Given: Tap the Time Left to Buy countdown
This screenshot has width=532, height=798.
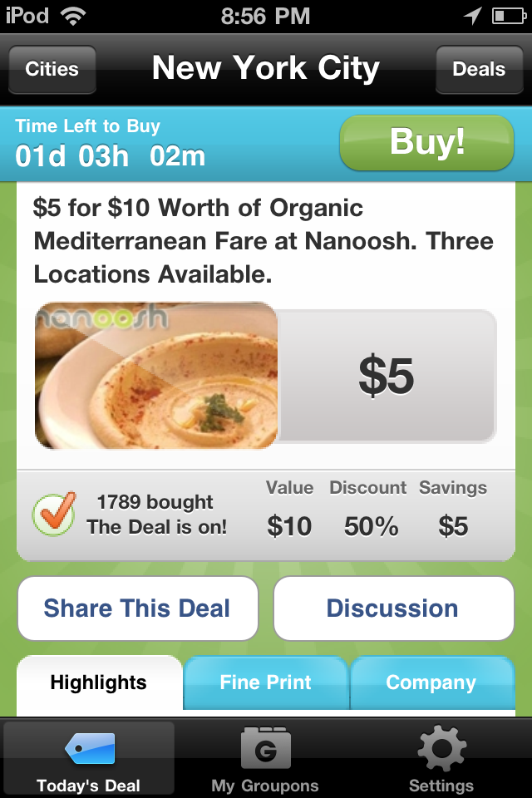Looking at the screenshot, I should pos(111,143).
